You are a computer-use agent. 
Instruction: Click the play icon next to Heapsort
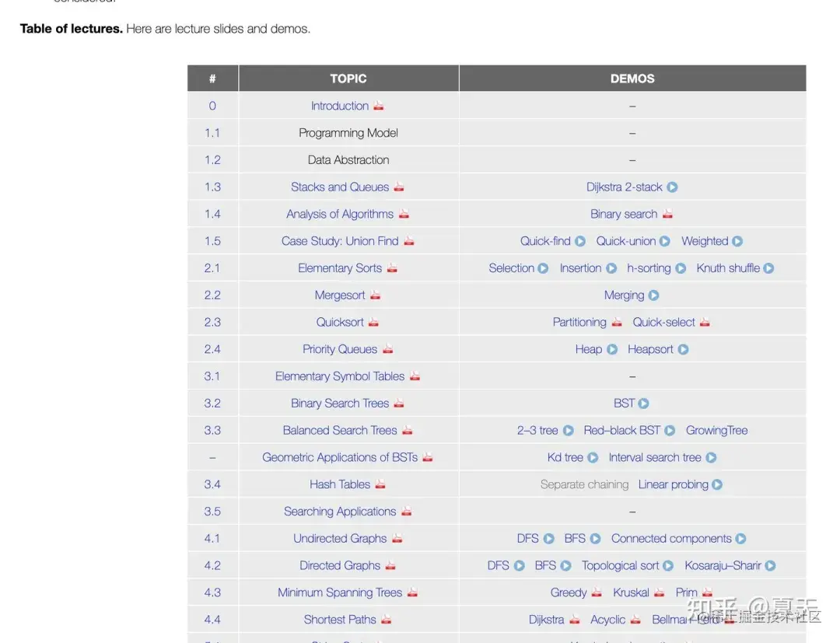pyautogui.click(x=683, y=349)
